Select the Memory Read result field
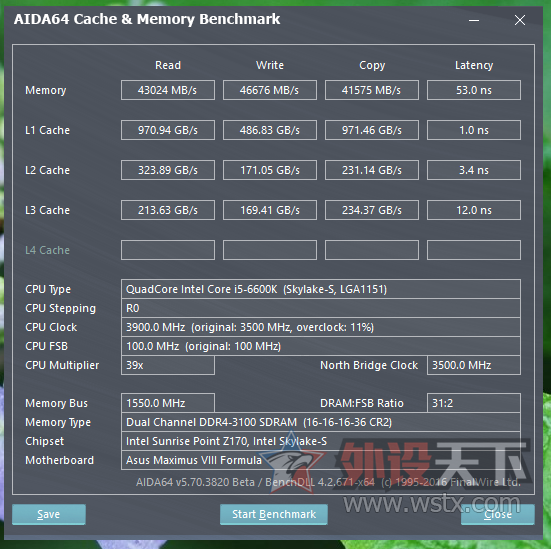This screenshot has height=549, width=551. click(168, 90)
